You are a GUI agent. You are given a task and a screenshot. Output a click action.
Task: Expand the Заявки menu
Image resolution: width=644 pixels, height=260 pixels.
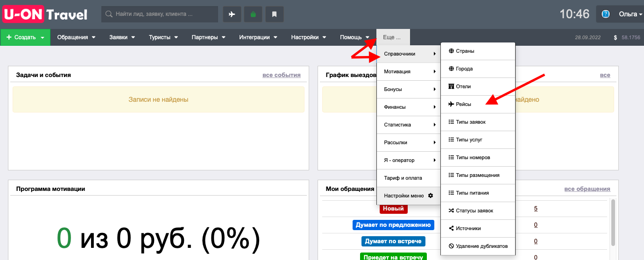coord(122,37)
